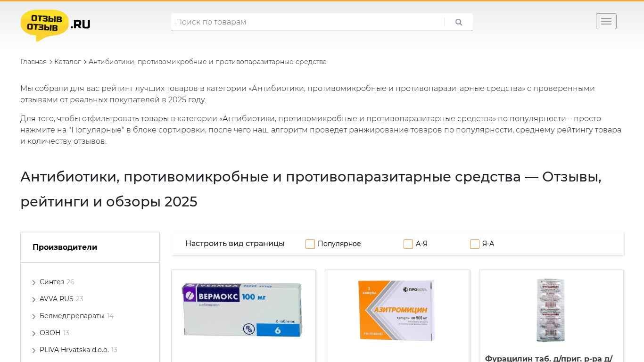Select ОЗОН manufacturer filter
The image size is (644, 362).
tap(50, 333)
